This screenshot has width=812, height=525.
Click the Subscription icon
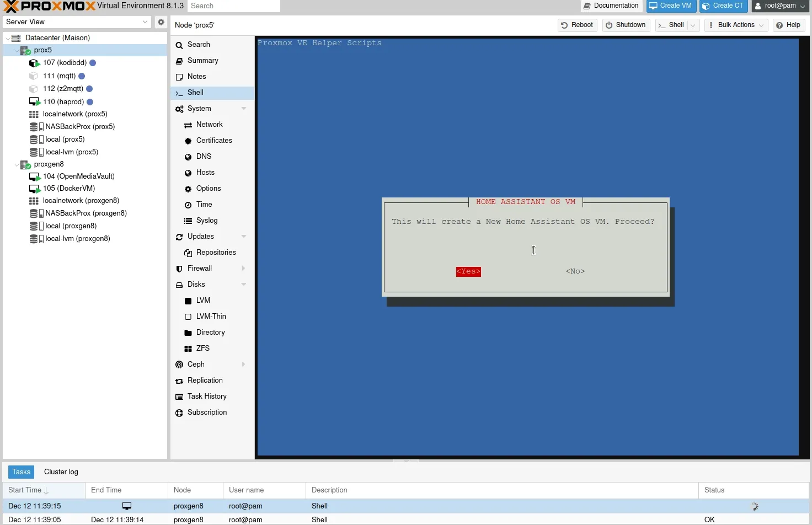click(x=179, y=413)
